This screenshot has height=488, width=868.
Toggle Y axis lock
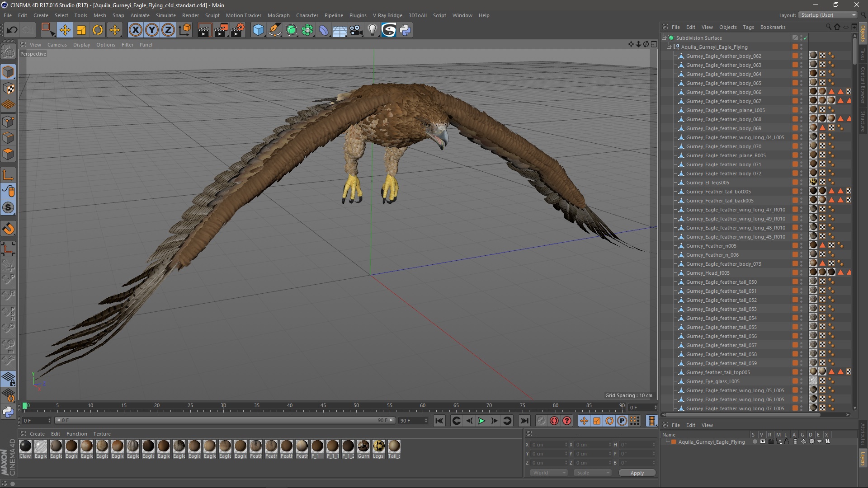pyautogui.click(x=152, y=30)
